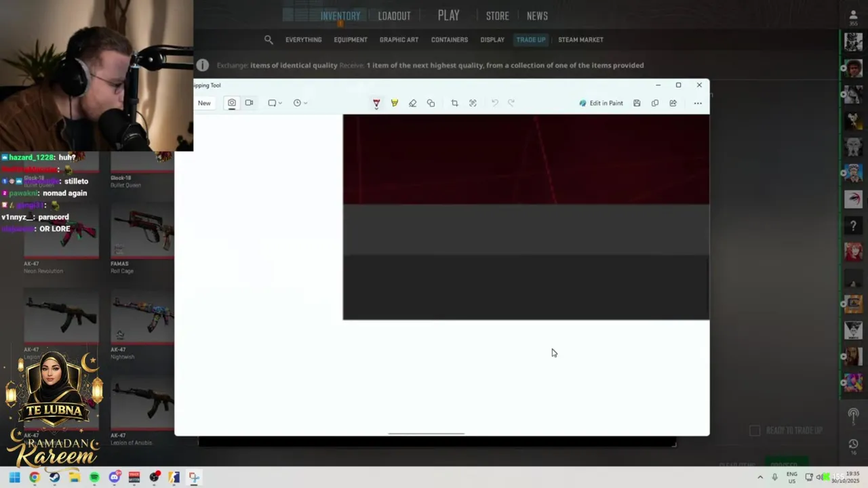
Task: Select the EQUIPMENT inventory filter
Action: pyautogui.click(x=351, y=39)
